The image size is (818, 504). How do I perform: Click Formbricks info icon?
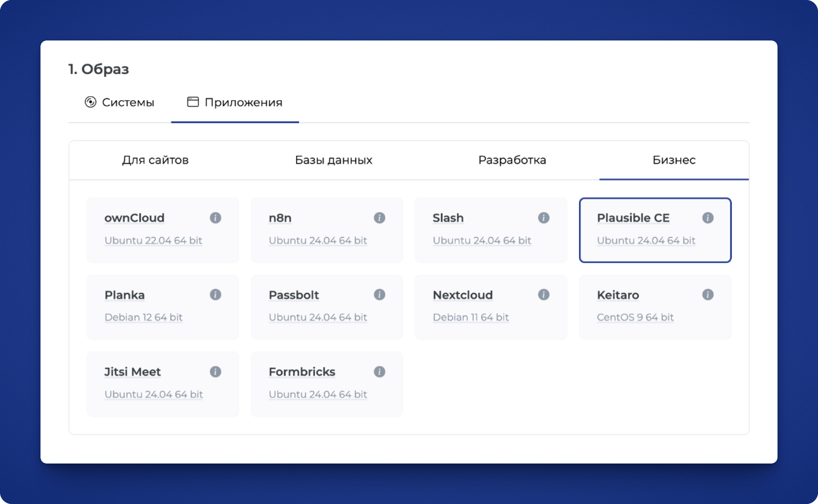(380, 372)
